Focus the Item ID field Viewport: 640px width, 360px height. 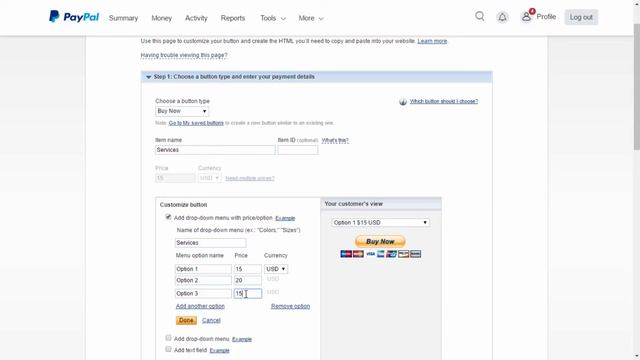(x=298, y=150)
